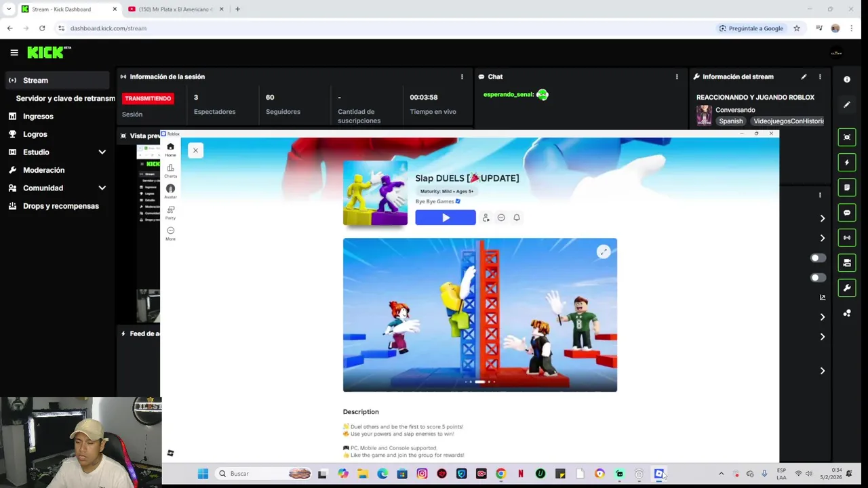
Task: Open the three-dot menu of Información del stream
Action: [x=820, y=77]
